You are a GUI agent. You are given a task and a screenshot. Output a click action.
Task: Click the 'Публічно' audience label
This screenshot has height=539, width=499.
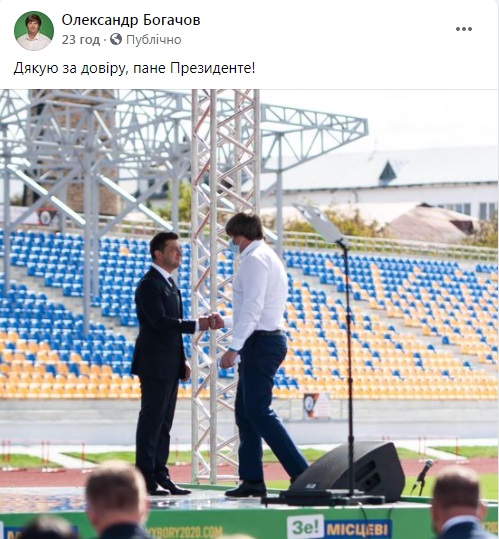coord(154,40)
